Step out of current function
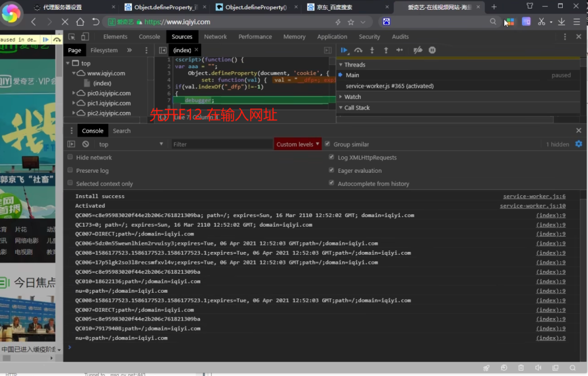Viewport: 588px width, 376px height. coord(386,51)
